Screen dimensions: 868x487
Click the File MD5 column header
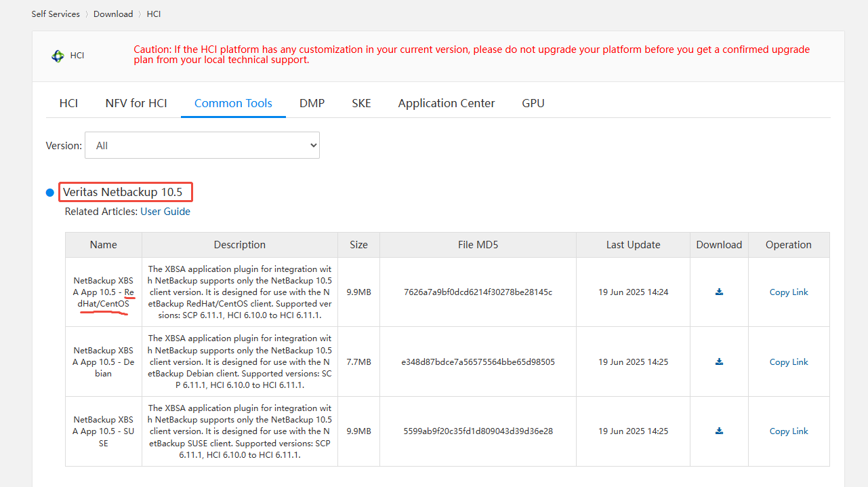click(478, 245)
